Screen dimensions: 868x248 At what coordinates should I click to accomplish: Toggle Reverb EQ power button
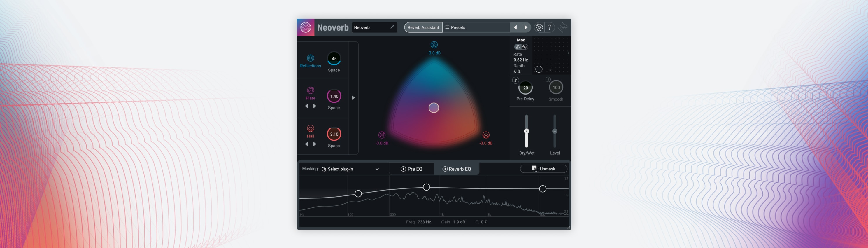(445, 169)
